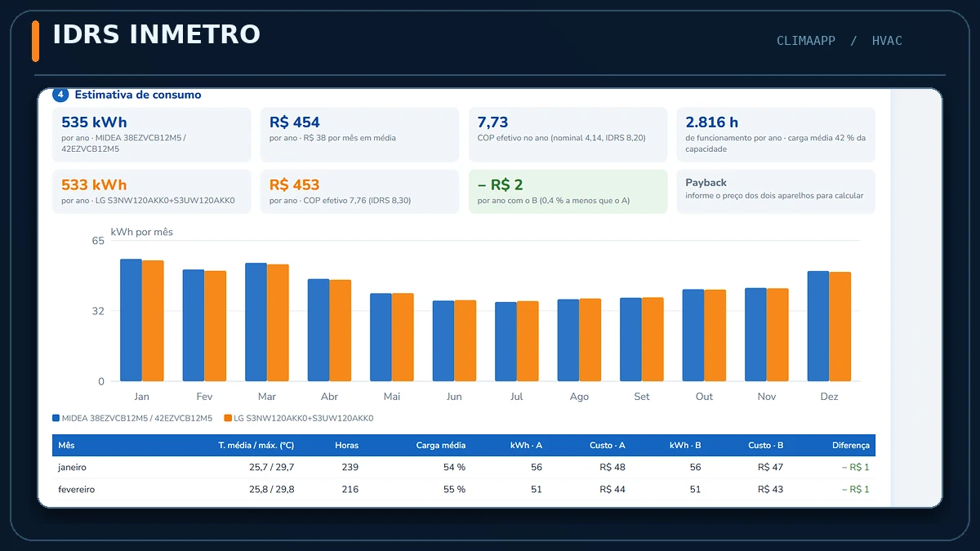Open the CLIMAAPP breadcrumb
This screenshot has width=980, height=551.
tap(806, 41)
